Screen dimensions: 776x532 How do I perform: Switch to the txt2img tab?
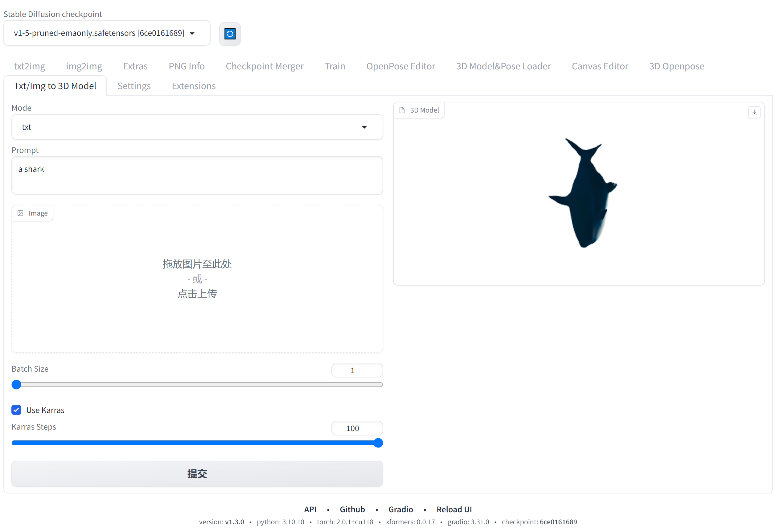[x=29, y=66]
